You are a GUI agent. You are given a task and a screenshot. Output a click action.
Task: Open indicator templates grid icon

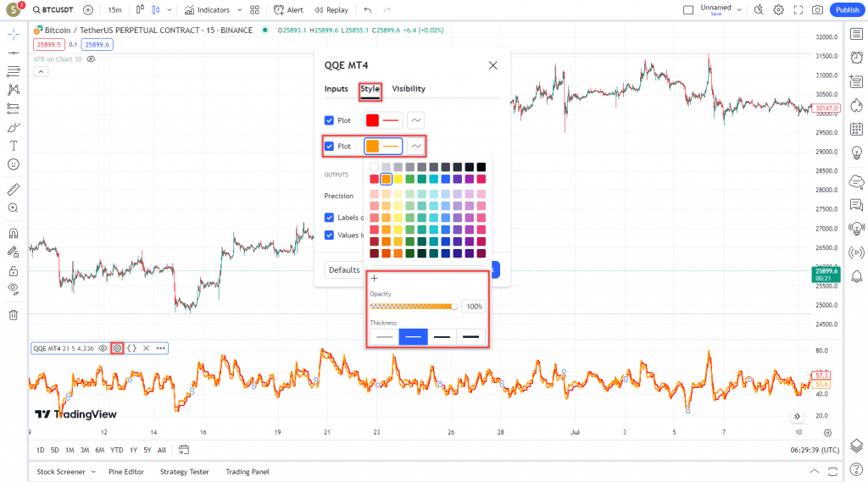point(254,10)
